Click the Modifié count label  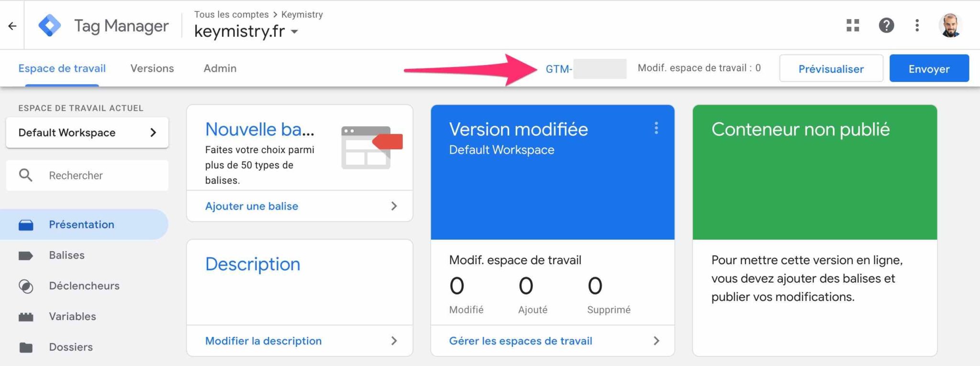tap(466, 310)
